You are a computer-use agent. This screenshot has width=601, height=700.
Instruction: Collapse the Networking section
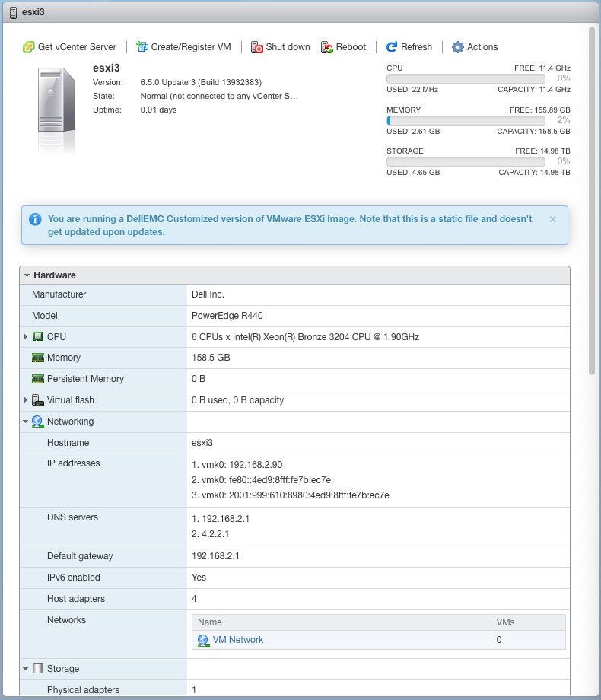(25, 422)
